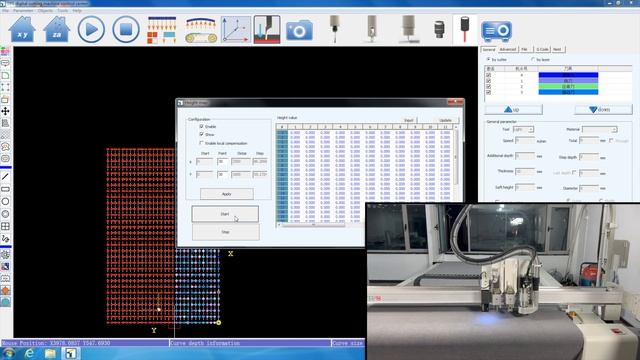Open the file explorer folder in the taskbar

coord(50,353)
